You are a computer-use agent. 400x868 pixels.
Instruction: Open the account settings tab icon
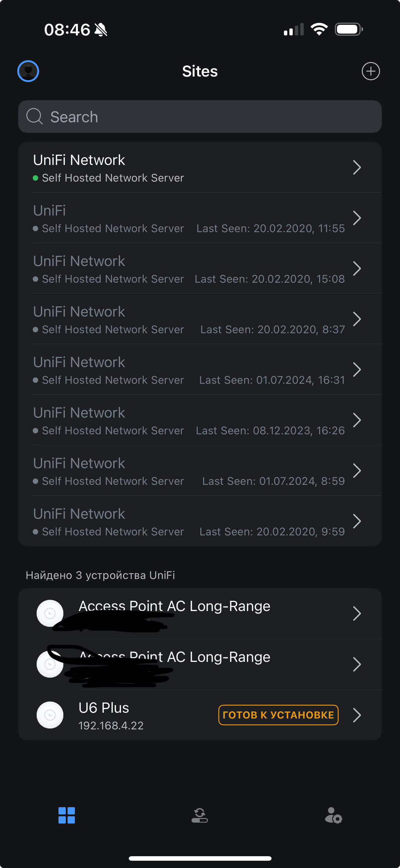click(333, 815)
